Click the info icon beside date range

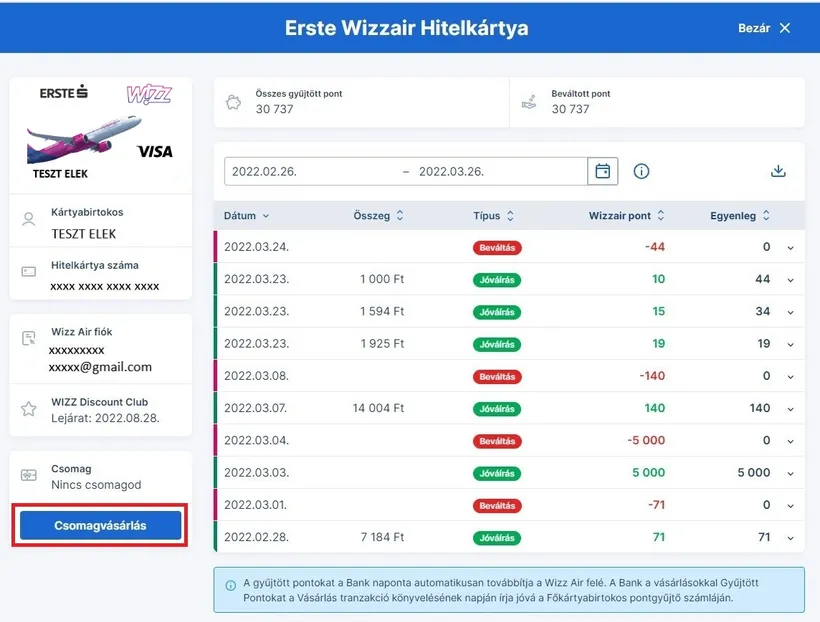click(x=641, y=171)
